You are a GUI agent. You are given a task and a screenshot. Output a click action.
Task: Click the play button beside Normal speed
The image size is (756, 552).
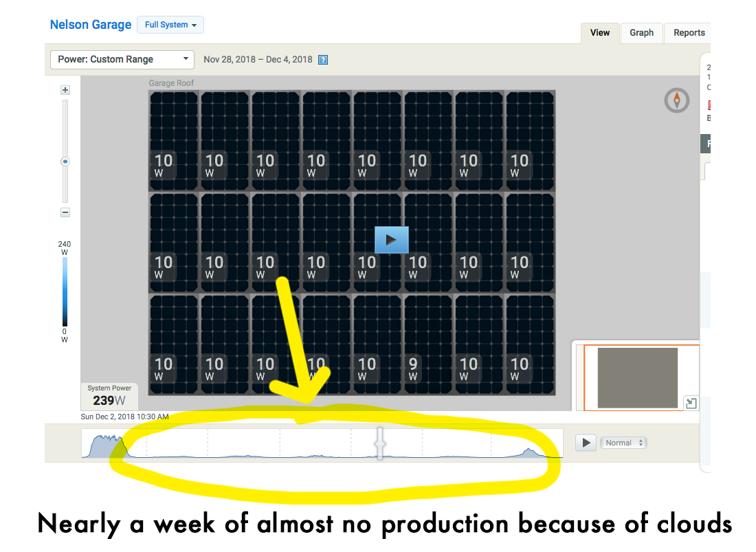586,443
